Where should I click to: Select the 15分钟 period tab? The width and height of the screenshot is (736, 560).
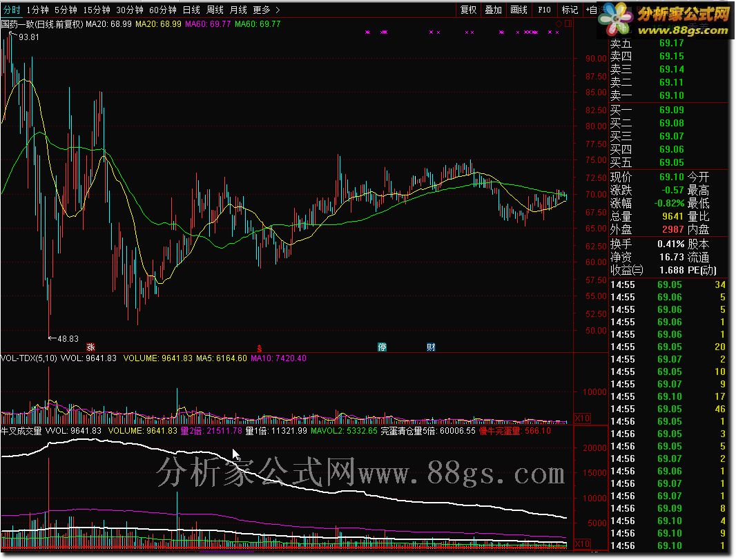click(x=97, y=10)
